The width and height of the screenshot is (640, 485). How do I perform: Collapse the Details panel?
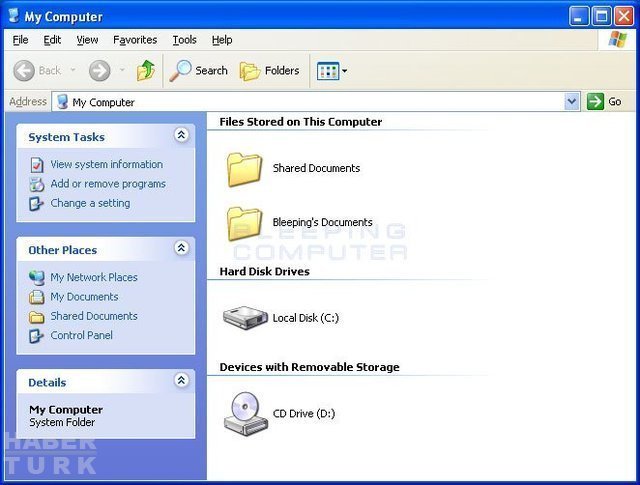(x=181, y=380)
